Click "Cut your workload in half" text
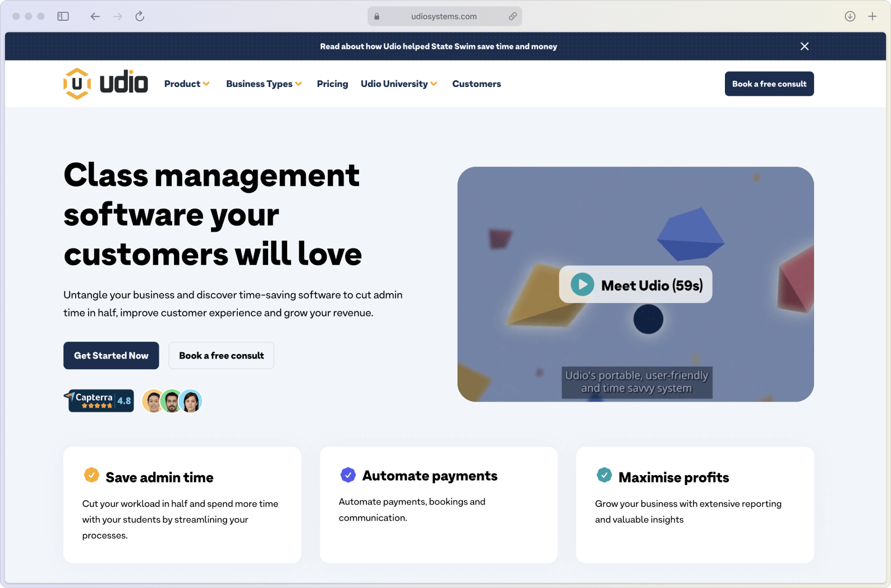Image resolution: width=891 pixels, height=588 pixels. [180, 520]
